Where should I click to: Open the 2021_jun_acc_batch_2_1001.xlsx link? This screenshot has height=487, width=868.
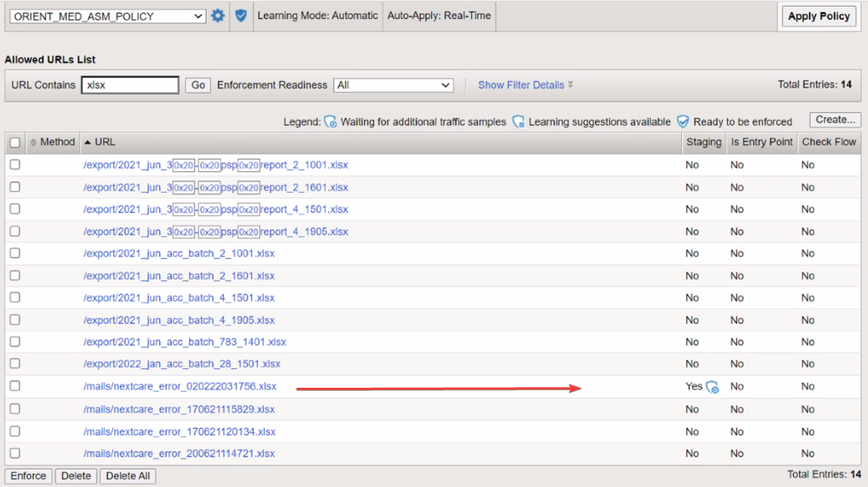(179, 253)
